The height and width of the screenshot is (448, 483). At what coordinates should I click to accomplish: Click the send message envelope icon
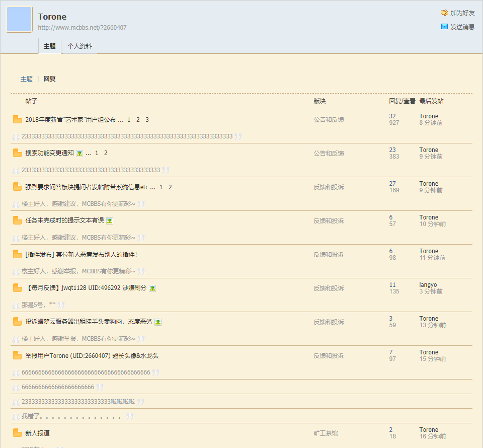(444, 27)
